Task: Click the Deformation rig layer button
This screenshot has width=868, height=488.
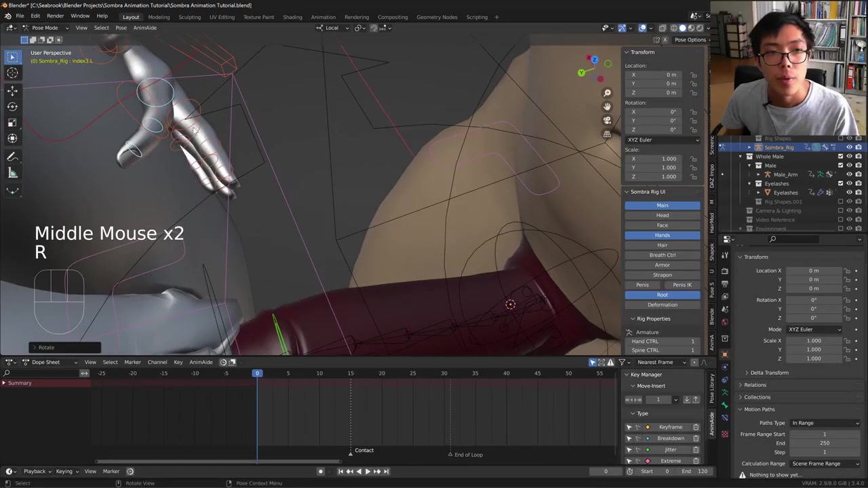Action: point(662,305)
